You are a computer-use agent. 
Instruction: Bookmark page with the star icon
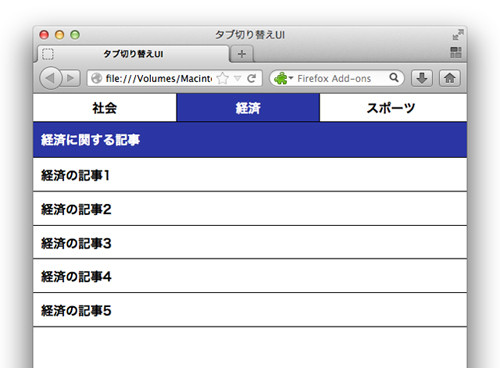click(223, 79)
